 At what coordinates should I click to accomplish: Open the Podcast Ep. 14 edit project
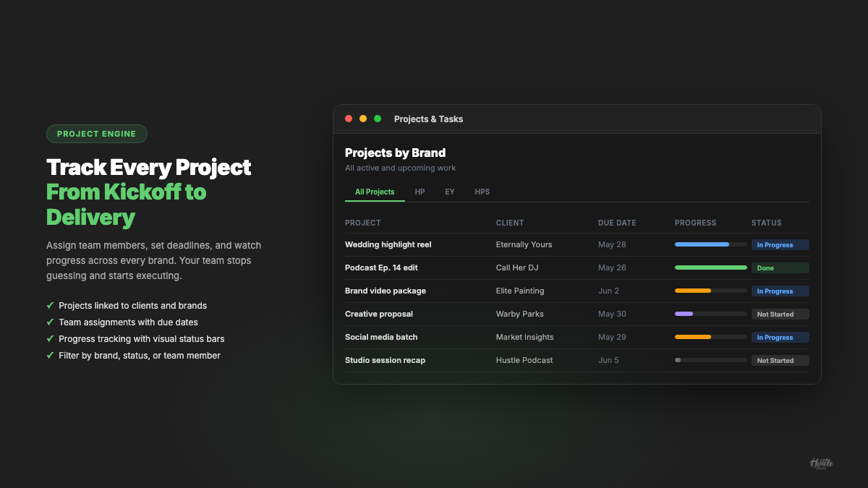[381, 267]
